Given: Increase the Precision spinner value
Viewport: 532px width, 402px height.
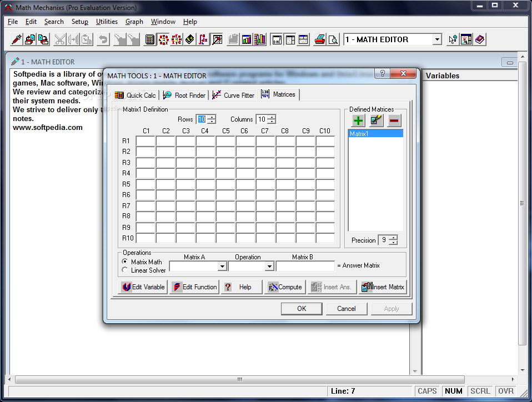Looking at the screenshot, I should pos(393,238).
